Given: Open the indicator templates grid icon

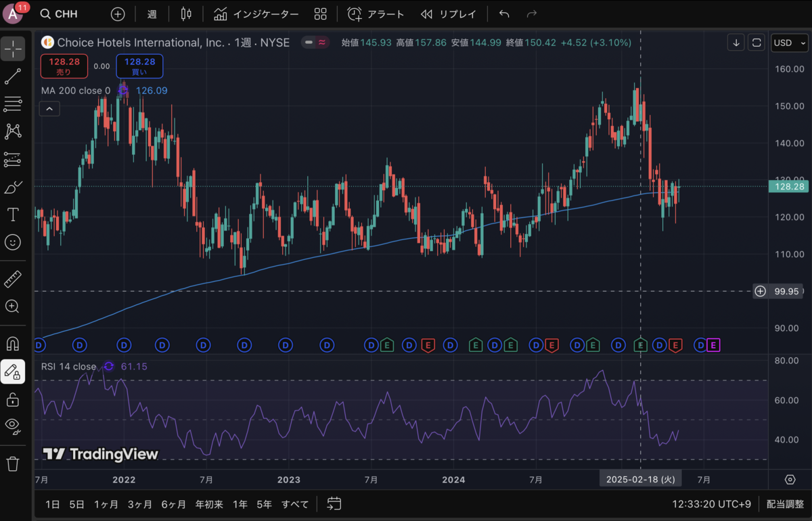Looking at the screenshot, I should (x=321, y=14).
